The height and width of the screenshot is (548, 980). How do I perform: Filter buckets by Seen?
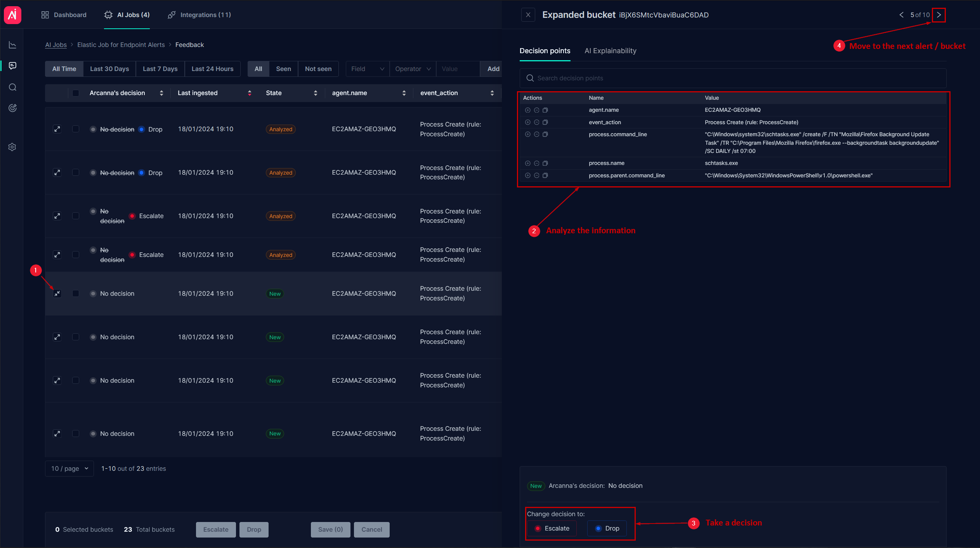pos(283,69)
